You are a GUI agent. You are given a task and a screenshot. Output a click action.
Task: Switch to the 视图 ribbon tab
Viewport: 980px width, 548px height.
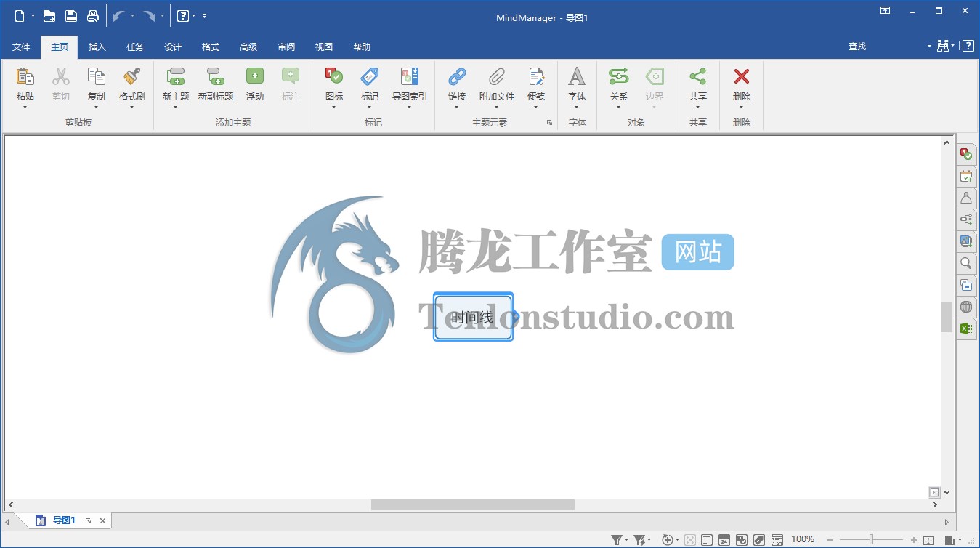[x=323, y=47]
